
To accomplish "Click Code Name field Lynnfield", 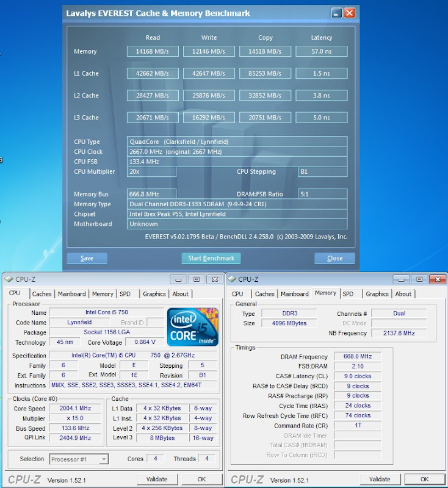I will coord(79,322).
